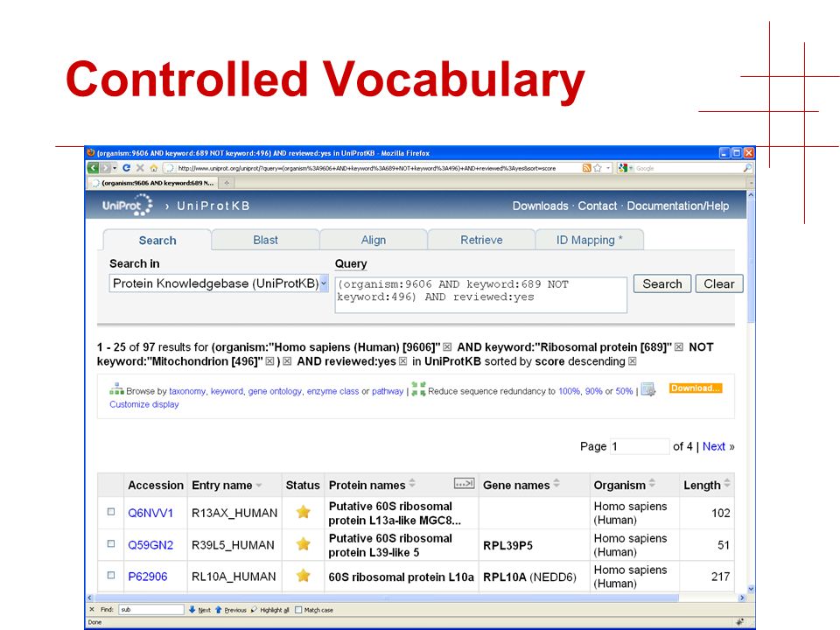Browse by enzyme class link
840x630 pixels.
tap(332, 392)
